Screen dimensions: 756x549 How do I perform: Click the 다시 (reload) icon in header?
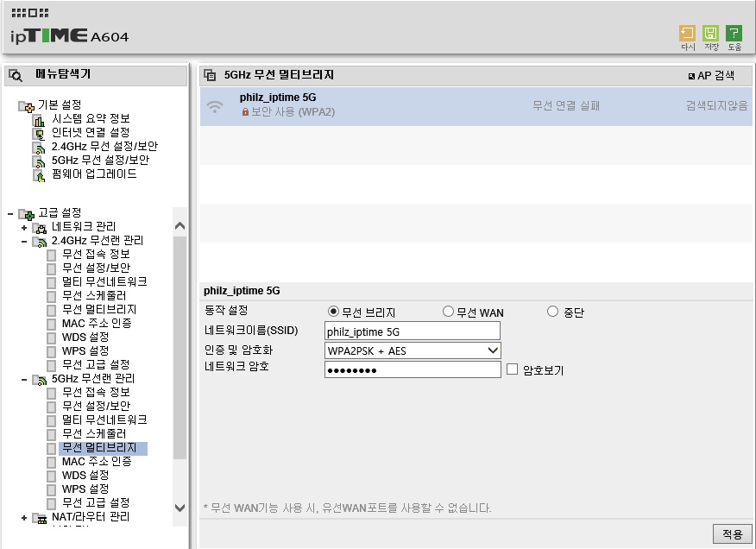point(687,34)
